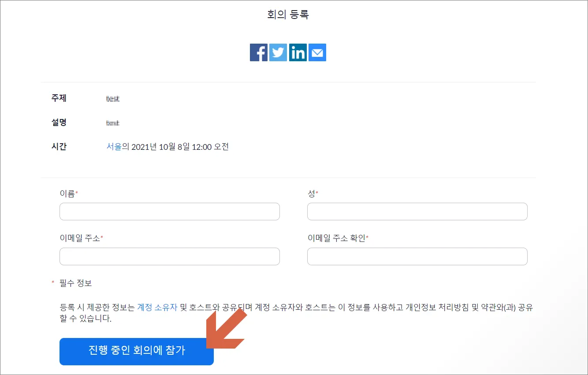The height and width of the screenshot is (375, 588).
Task: Click the 진행 중인 회의에 참가 button
Action: point(137,352)
